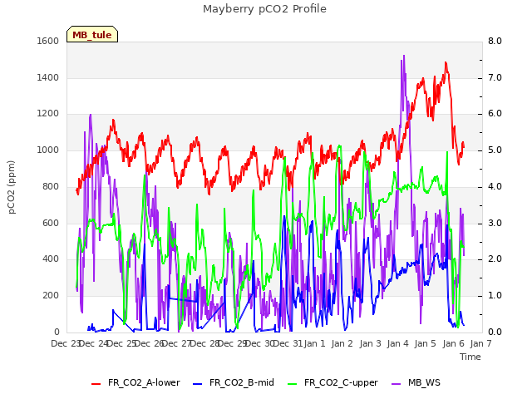The image size is (532, 399).
Task: Click the red FR_CO2_A-lower legend swatch
Action: [96, 384]
